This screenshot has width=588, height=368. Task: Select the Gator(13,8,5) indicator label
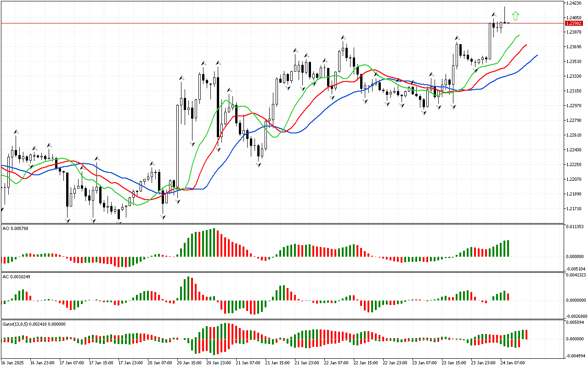(x=34, y=324)
